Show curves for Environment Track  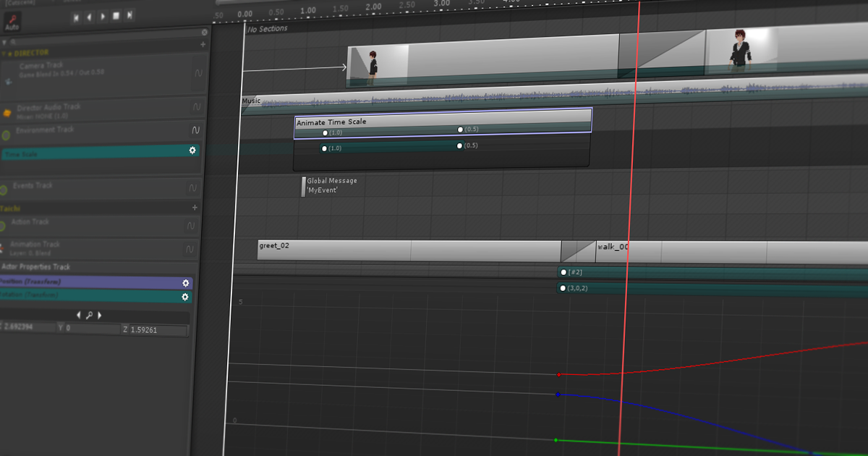pos(195,130)
